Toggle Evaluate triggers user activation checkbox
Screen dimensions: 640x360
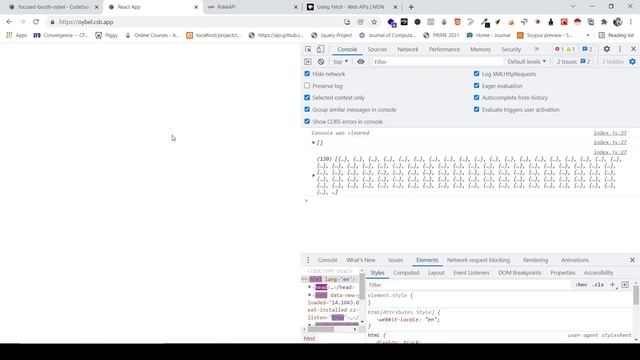[476, 109]
